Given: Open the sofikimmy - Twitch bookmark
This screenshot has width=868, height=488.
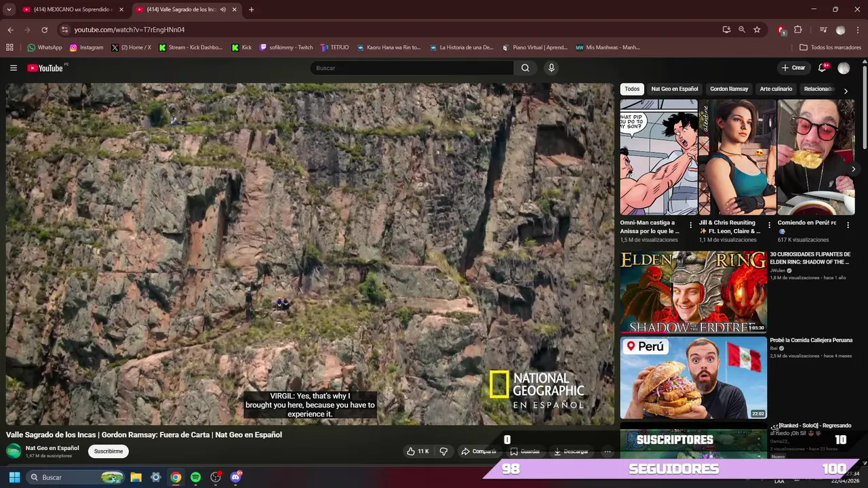Looking at the screenshot, I should pyautogui.click(x=286, y=47).
